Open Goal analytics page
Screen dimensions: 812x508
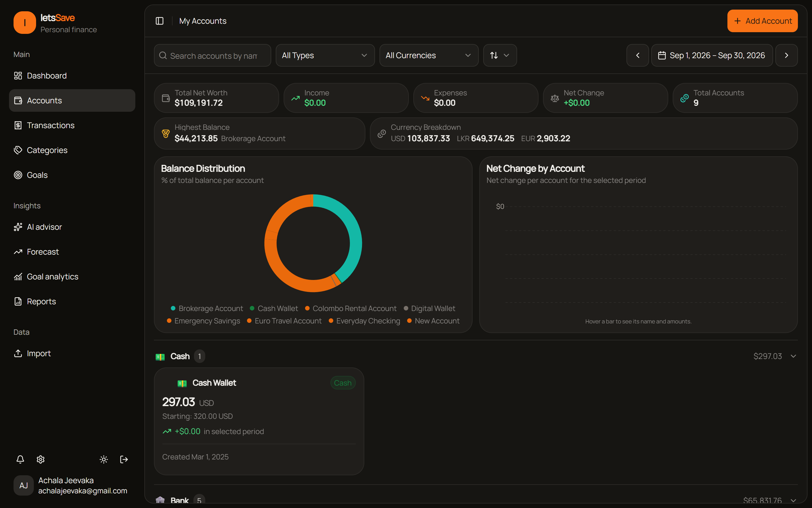(72, 277)
